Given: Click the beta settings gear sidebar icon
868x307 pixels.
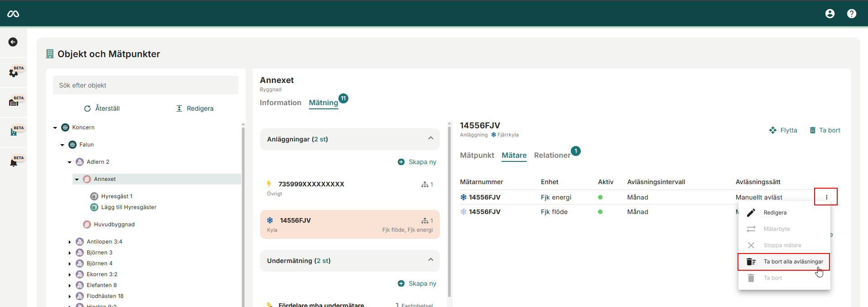Looking at the screenshot, I should (x=14, y=73).
